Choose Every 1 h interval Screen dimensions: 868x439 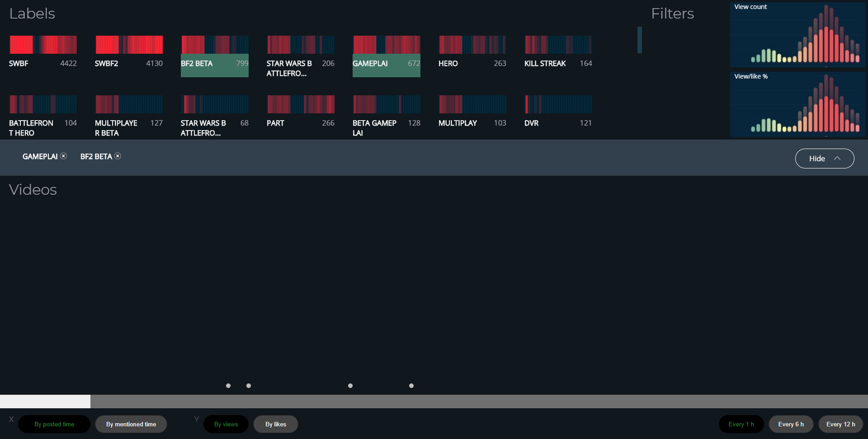(x=741, y=424)
